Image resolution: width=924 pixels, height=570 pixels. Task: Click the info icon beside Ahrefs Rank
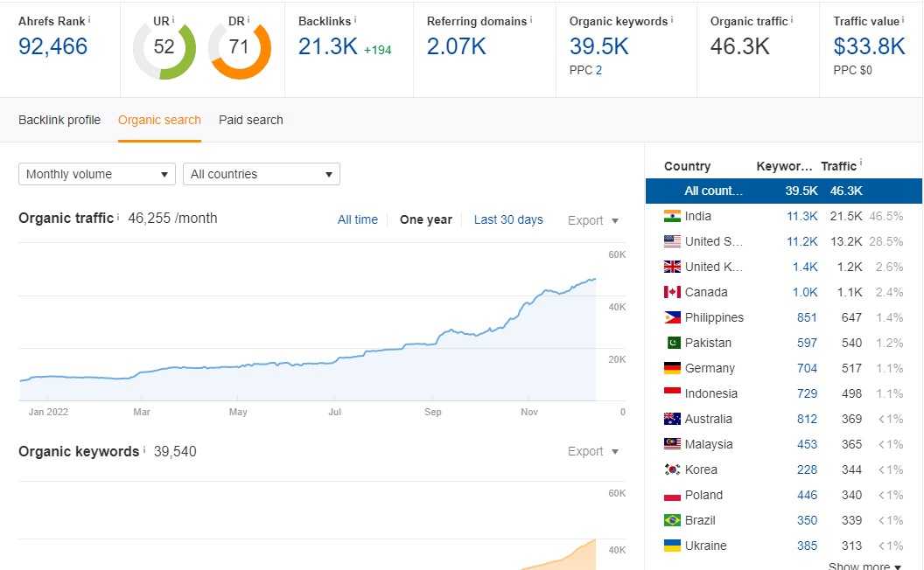[x=89, y=19]
